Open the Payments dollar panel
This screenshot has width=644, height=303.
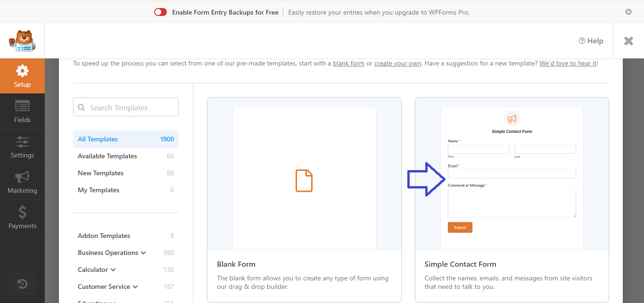22,217
